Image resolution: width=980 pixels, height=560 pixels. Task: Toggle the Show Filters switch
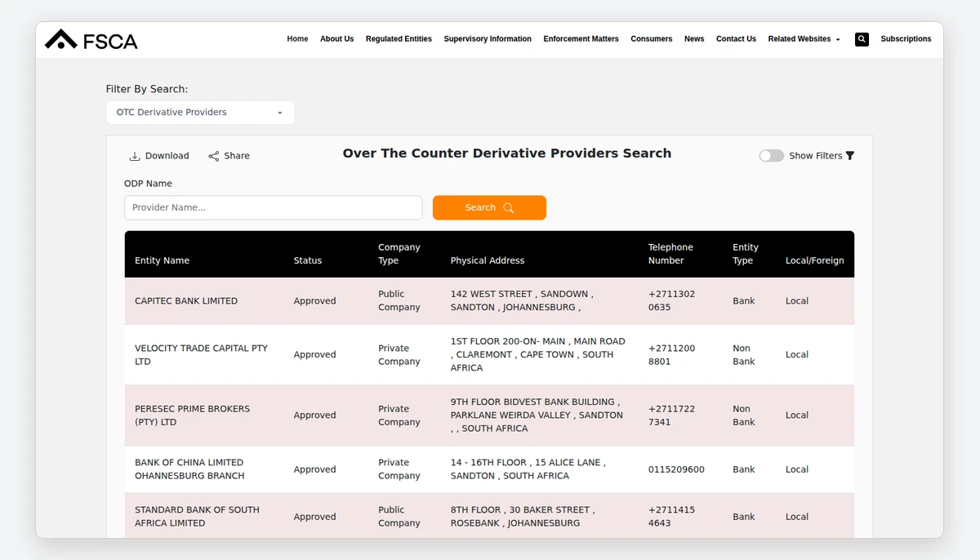[x=771, y=156]
